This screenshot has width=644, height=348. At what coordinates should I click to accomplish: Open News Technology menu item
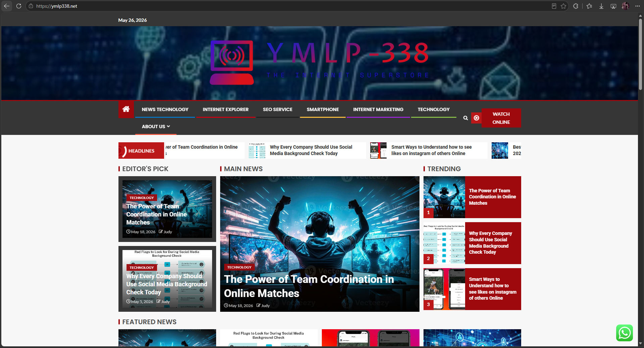[165, 109]
